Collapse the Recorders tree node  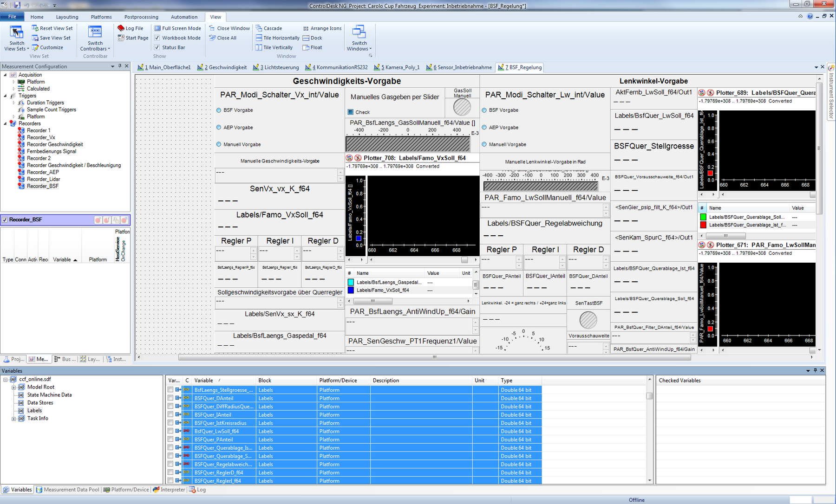tap(5, 124)
